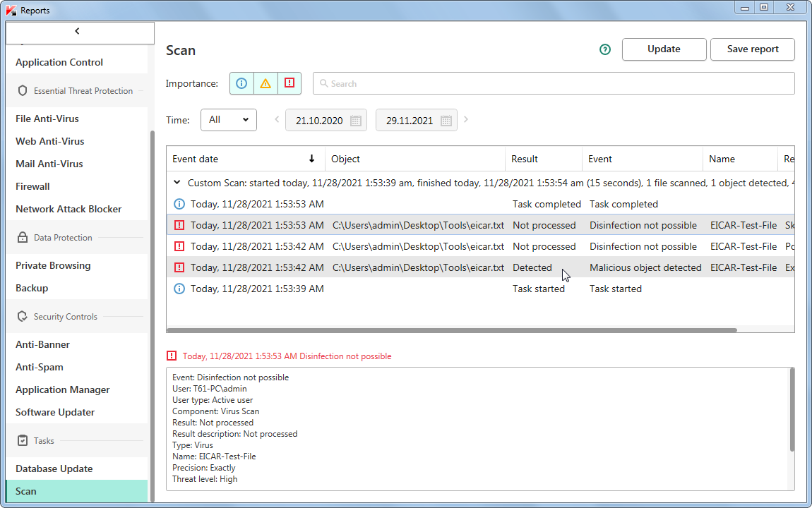Select Database Update in the sidebar
812x508 pixels.
pos(54,468)
